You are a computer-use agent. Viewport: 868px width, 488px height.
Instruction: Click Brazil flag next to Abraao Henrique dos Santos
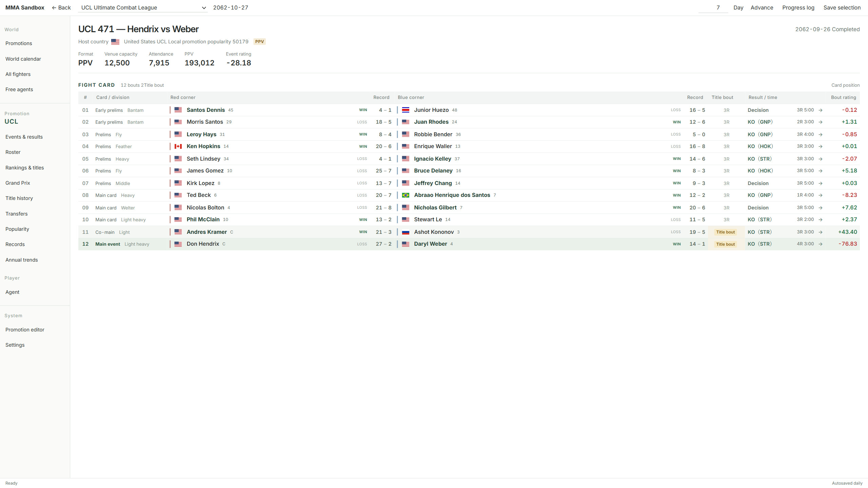click(x=406, y=195)
